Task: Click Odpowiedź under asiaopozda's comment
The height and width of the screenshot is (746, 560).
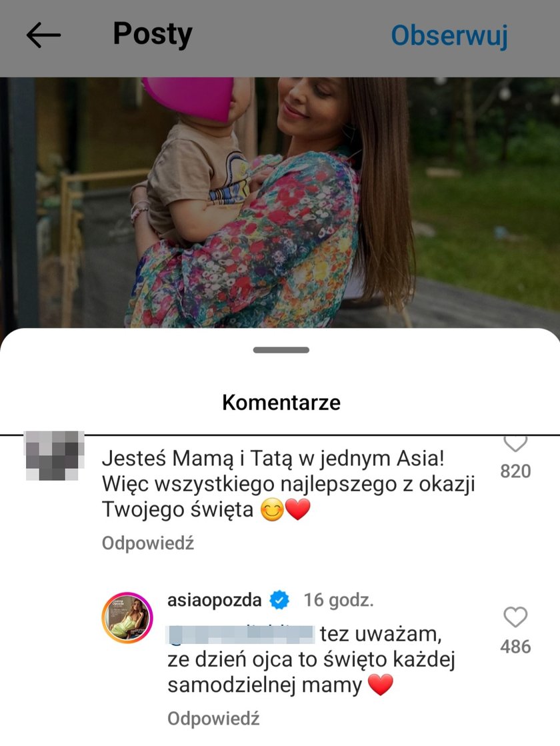Action: click(213, 719)
